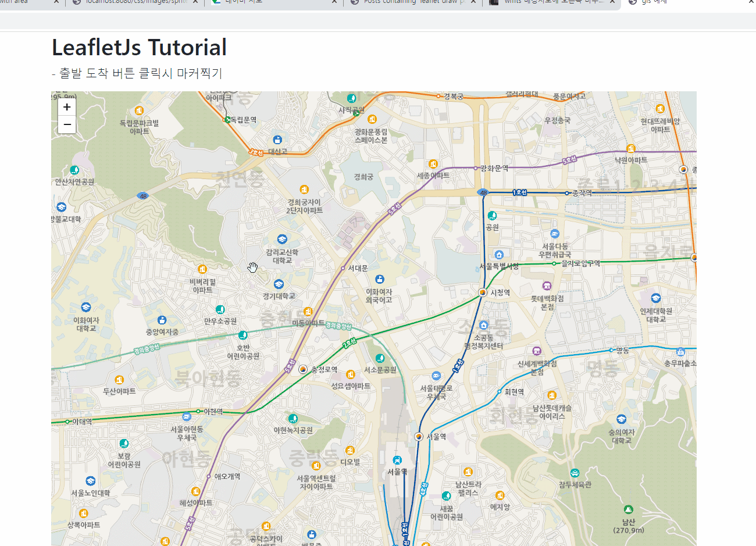This screenshot has height=546, width=756.
Task: Select the 충정로역 transfer station marker
Action: pyautogui.click(x=303, y=369)
